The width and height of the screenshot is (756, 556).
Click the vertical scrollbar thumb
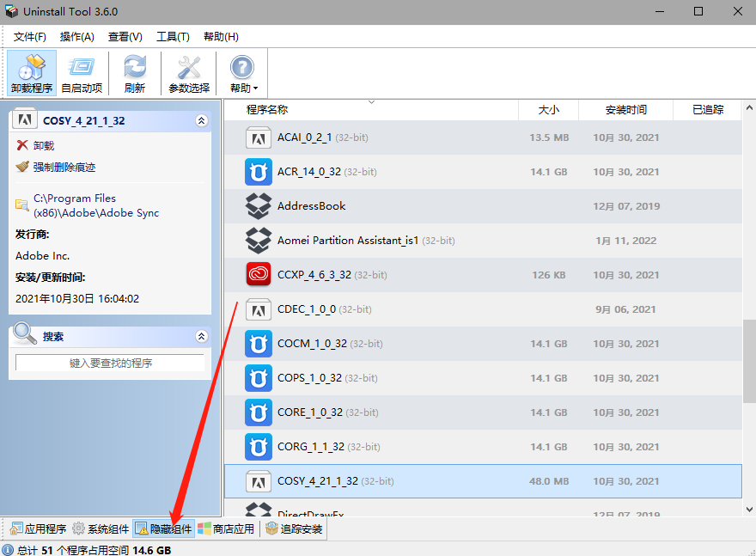tap(749, 361)
